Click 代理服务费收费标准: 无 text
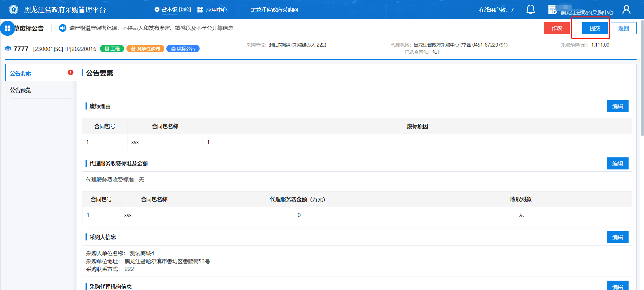644x290 pixels. (115, 180)
